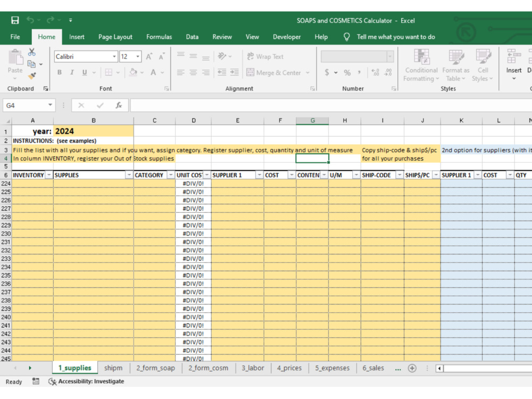The image size is (532, 399).
Task: Toggle Wrap Text option
Action: click(265, 57)
